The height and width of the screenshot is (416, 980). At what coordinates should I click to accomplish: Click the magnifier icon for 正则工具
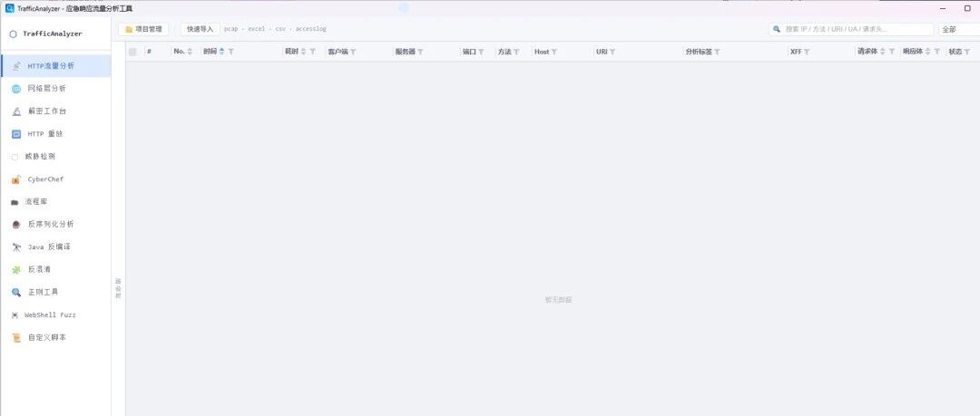16,293
